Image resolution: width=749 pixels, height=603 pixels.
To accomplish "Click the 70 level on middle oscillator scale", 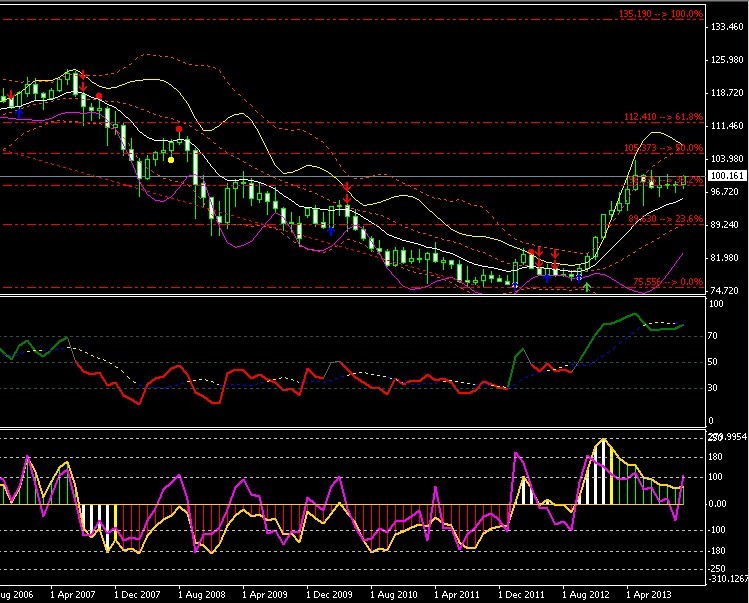I will click(x=712, y=336).
